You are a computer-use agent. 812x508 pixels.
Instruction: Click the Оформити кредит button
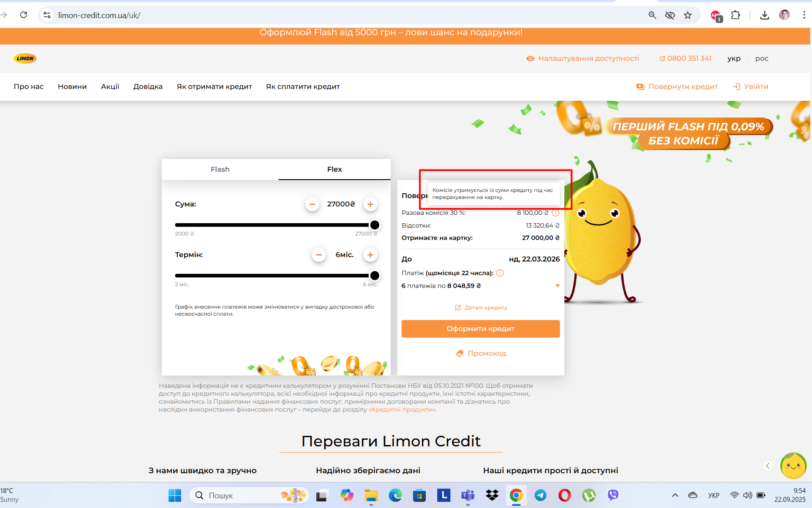[x=480, y=329]
